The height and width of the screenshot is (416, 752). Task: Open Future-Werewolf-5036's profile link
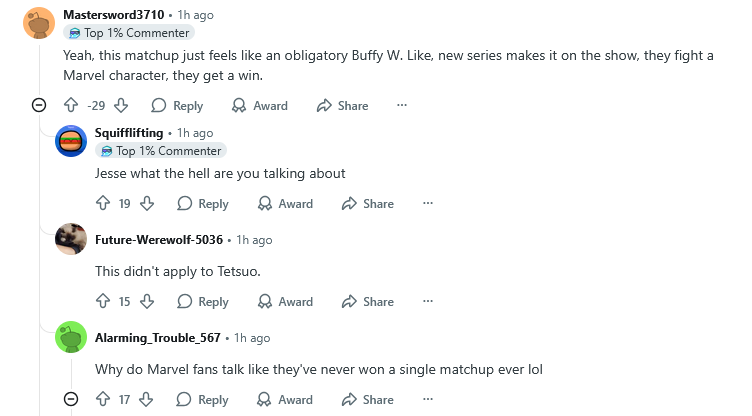(159, 240)
